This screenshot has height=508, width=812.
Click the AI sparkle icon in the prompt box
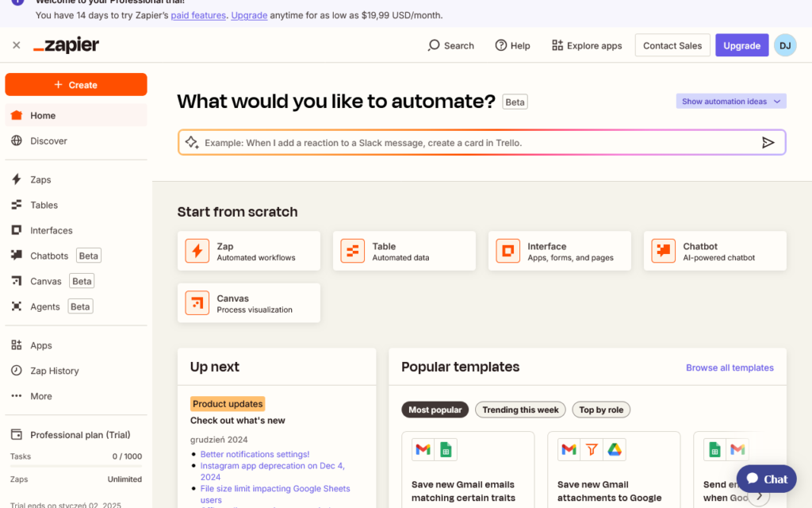[x=192, y=143]
